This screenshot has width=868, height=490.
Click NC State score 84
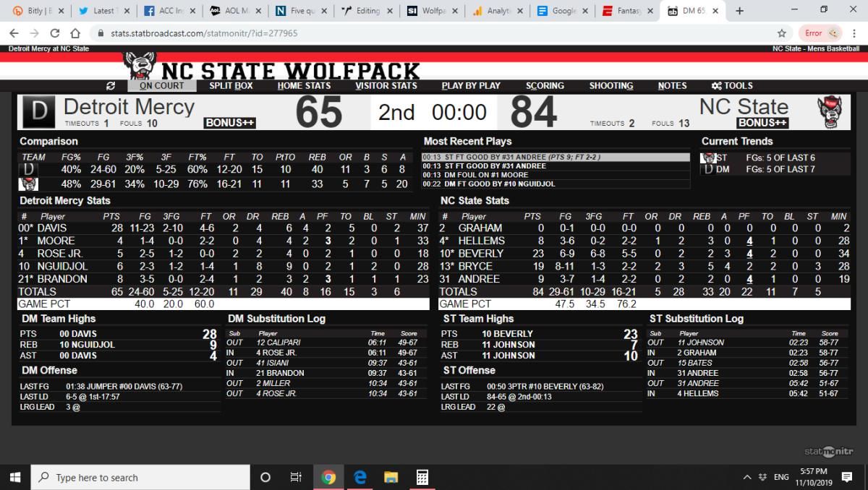tap(534, 112)
